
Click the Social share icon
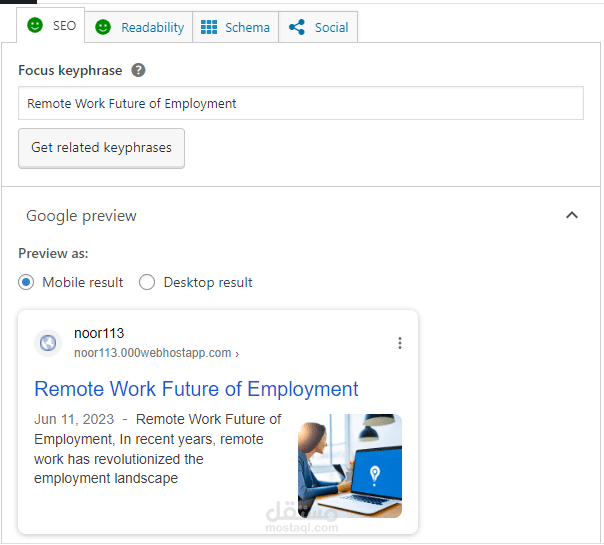[x=296, y=27]
